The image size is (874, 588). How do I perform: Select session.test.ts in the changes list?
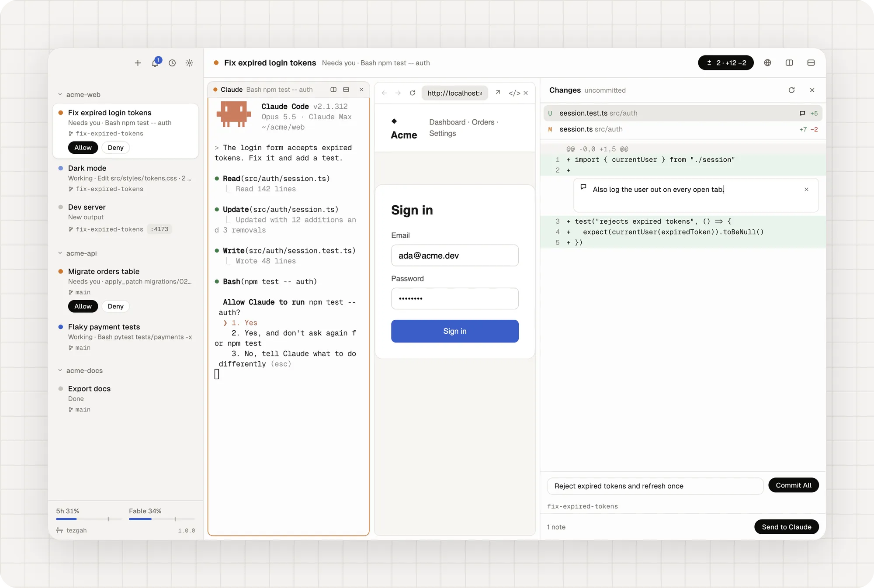pyautogui.click(x=683, y=113)
